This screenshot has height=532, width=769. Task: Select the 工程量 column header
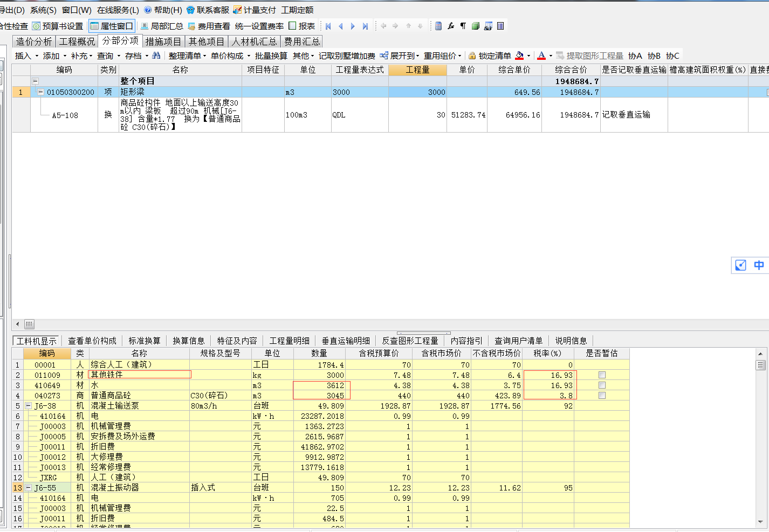pyautogui.click(x=417, y=70)
